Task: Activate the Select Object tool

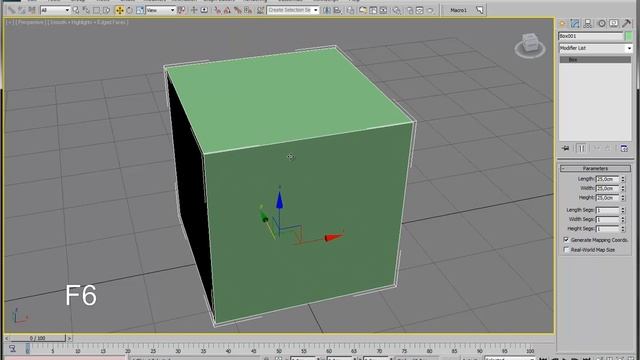Action: point(76,10)
